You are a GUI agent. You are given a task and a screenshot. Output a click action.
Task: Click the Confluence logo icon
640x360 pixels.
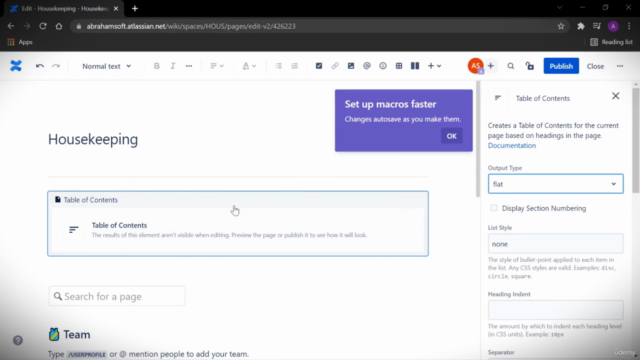pos(16,66)
